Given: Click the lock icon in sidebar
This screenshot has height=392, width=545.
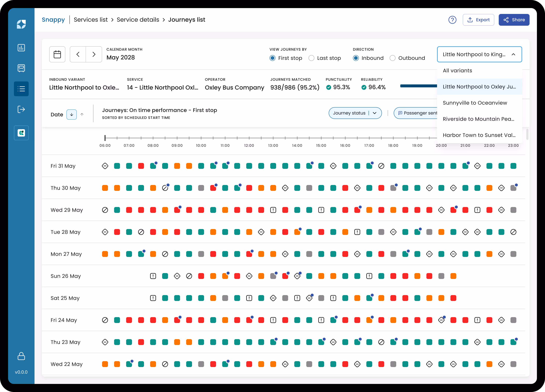Looking at the screenshot, I should pos(21,356).
